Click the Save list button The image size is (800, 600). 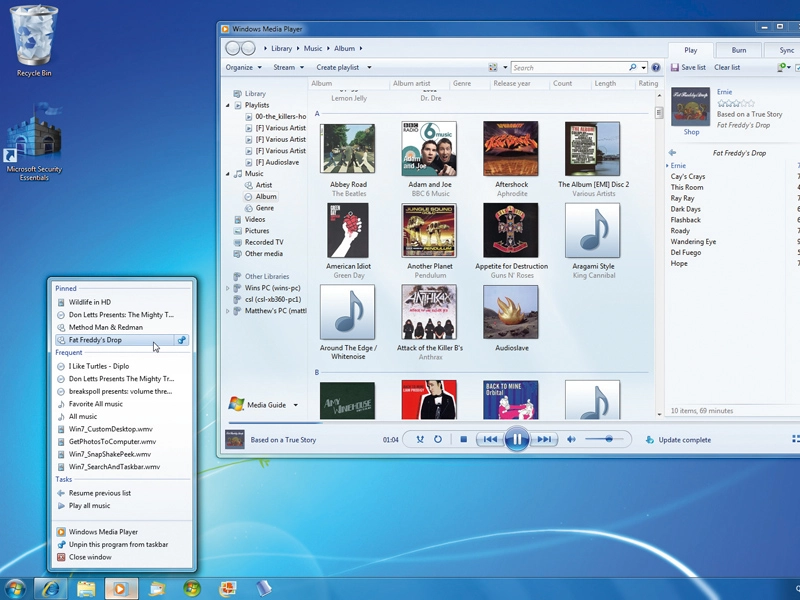pos(688,67)
